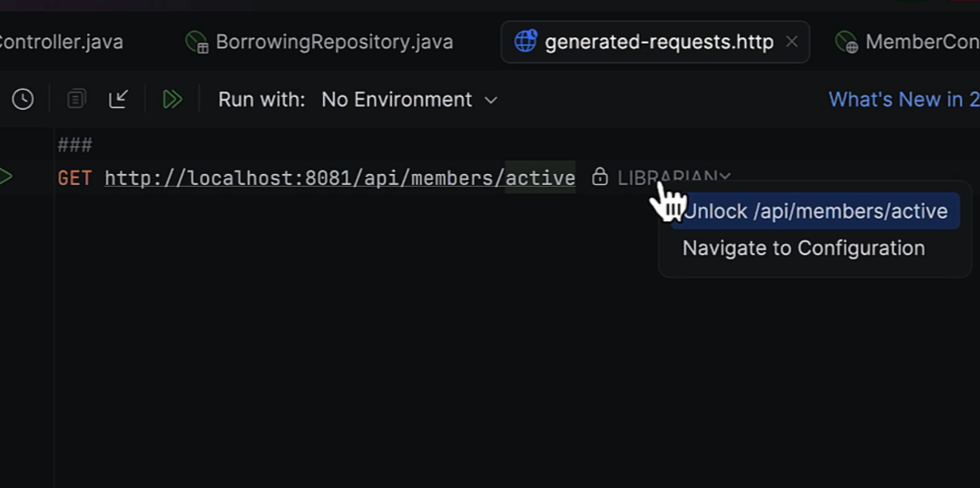
Task: Switch to the Controller.java tab
Action: 62,42
